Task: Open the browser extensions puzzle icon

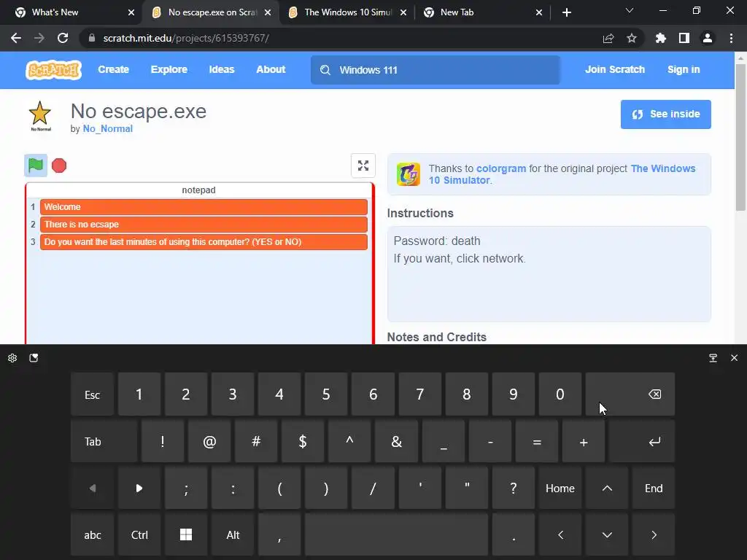Action: (661, 38)
